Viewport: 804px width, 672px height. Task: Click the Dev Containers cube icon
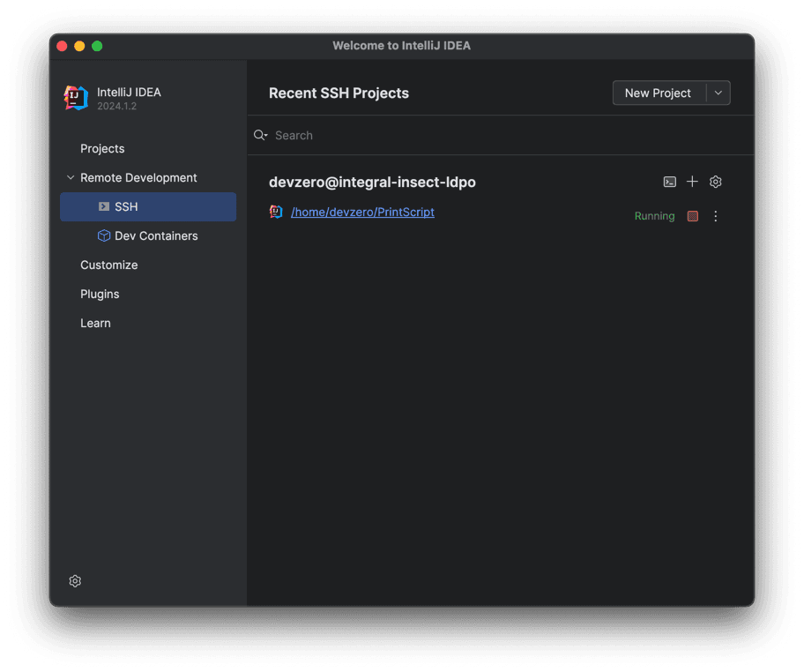coord(103,235)
